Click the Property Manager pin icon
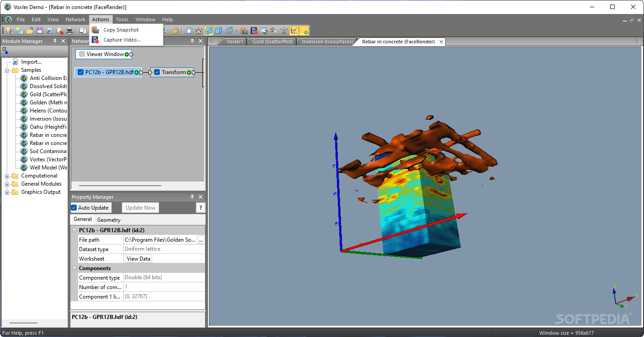 [192, 197]
